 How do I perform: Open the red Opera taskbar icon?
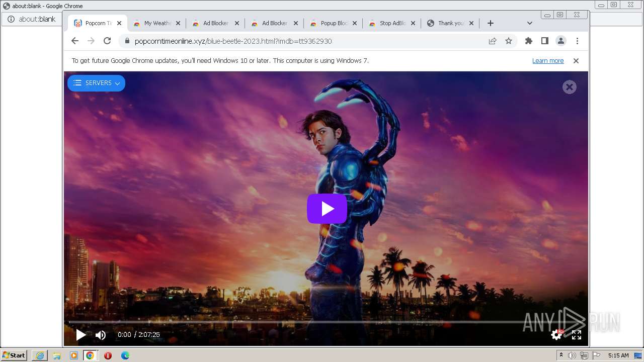108,355
